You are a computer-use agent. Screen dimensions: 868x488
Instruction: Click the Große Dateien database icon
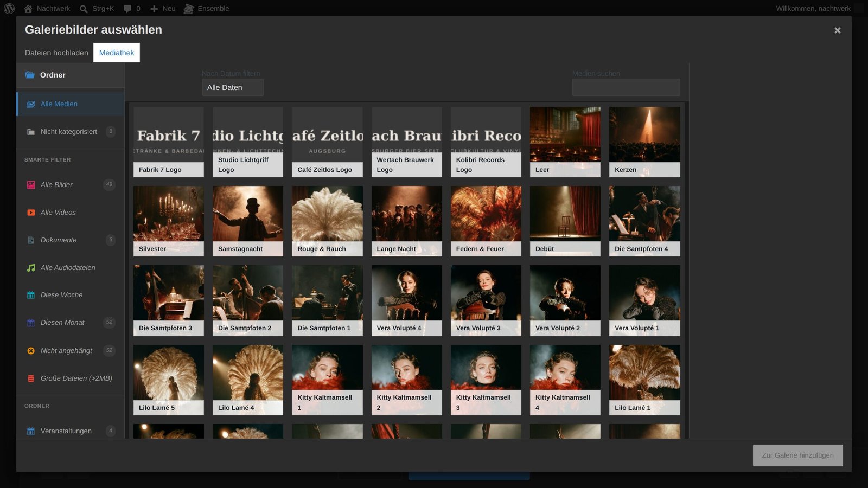pos(31,378)
